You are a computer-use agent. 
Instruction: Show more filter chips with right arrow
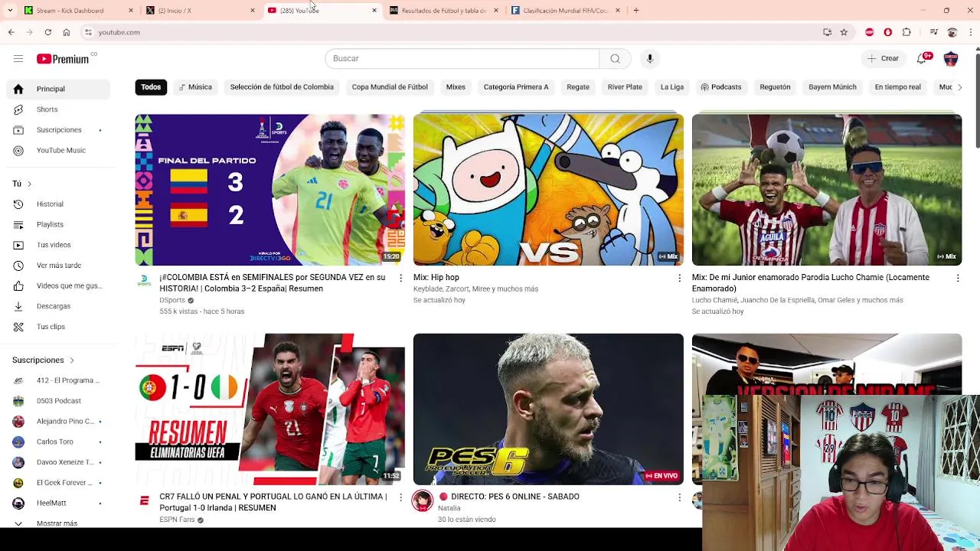(x=959, y=87)
